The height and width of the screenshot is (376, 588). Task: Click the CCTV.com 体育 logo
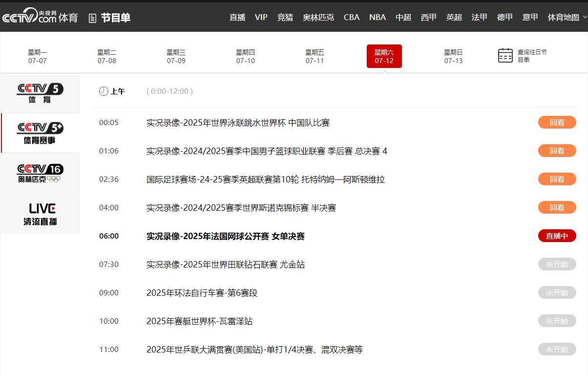40,17
